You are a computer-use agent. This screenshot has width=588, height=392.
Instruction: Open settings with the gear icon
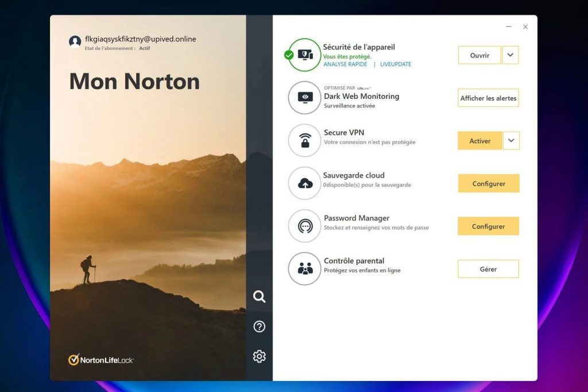tap(260, 356)
